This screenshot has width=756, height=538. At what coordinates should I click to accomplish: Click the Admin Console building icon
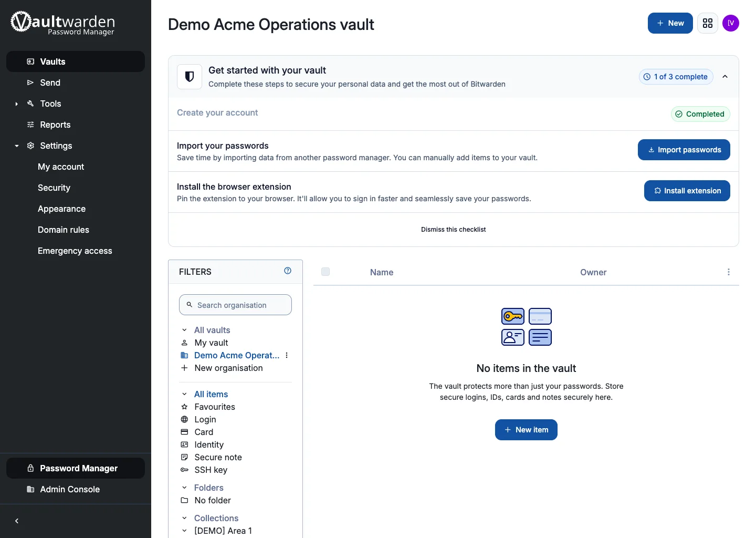pyautogui.click(x=30, y=489)
